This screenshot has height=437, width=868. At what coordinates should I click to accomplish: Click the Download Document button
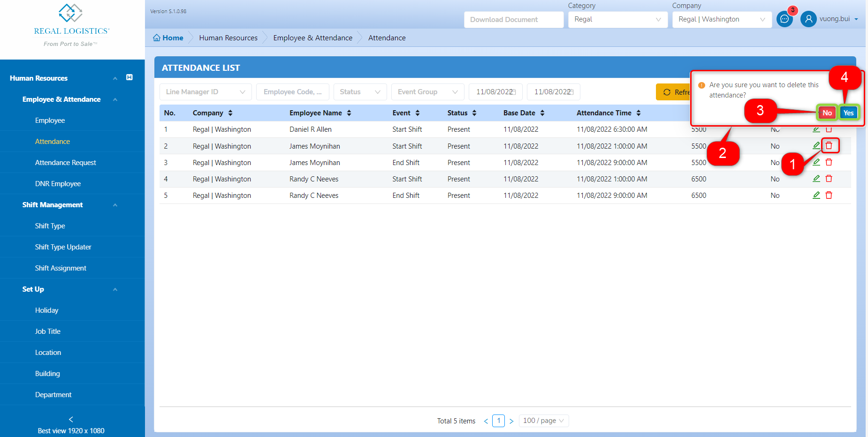[514, 20]
